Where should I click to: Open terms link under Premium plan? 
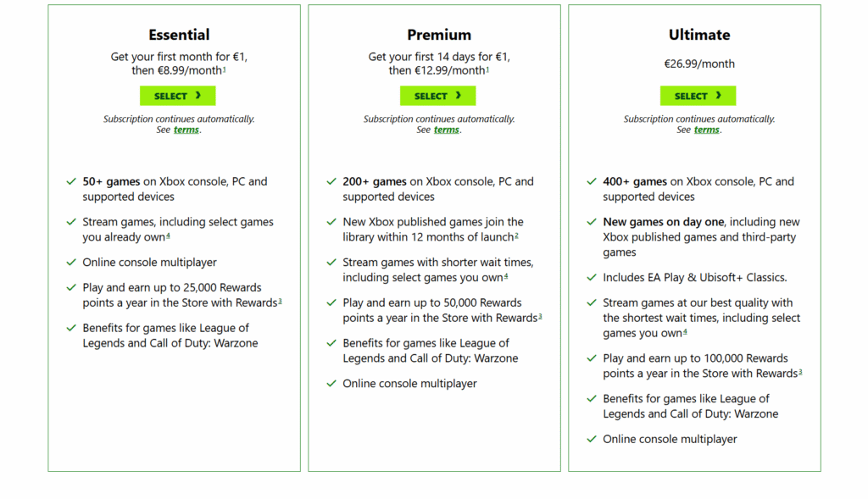coord(446,130)
